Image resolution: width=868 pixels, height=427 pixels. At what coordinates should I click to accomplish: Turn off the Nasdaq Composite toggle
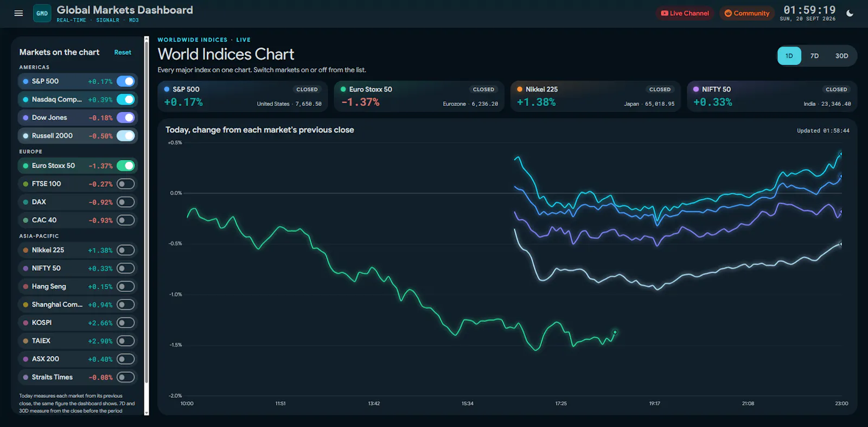coord(126,99)
